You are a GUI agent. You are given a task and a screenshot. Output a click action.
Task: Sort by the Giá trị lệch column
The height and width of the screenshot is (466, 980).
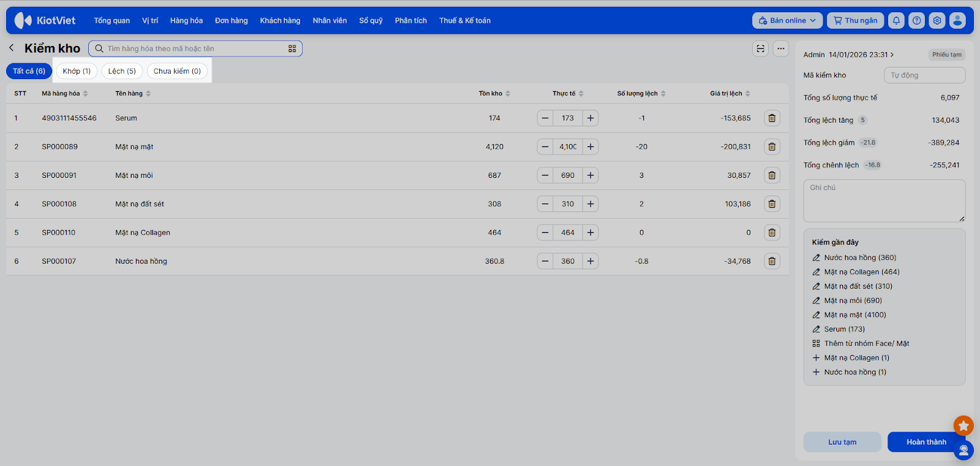tap(730, 93)
